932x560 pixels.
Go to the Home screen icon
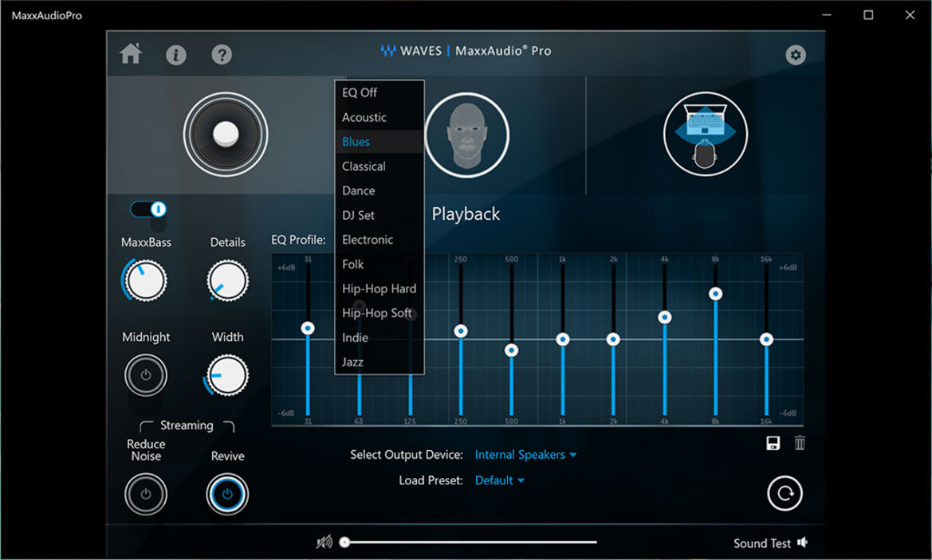pos(131,54)
